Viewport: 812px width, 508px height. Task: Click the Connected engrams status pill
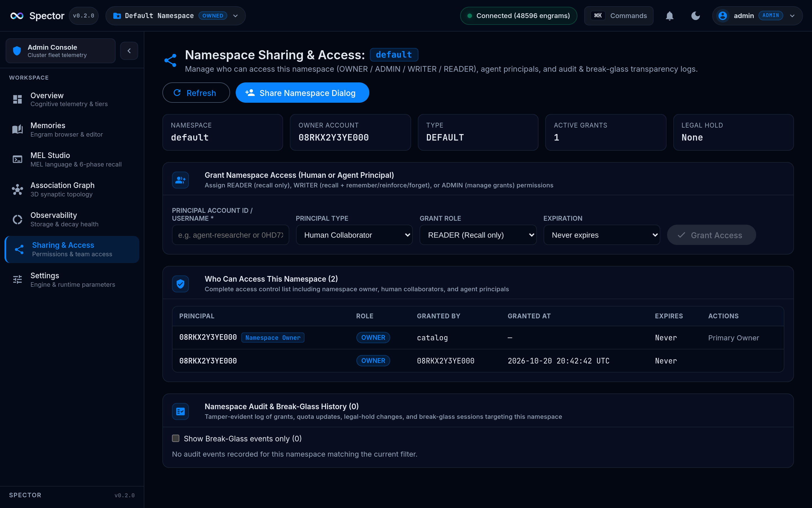pos(519,16)
